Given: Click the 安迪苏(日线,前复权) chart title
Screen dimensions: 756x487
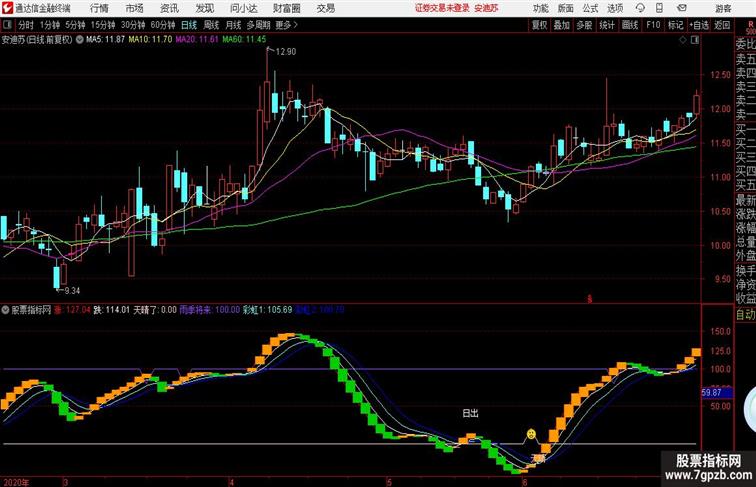Looking at the screenshot, I should coord(37,40).
